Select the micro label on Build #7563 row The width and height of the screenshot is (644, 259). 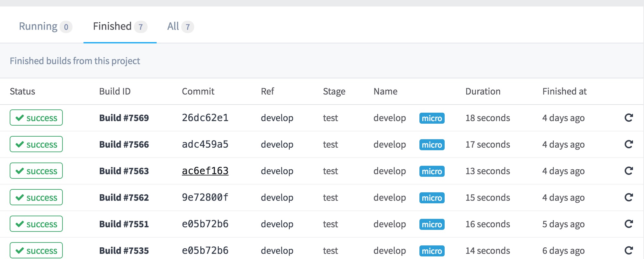(x=432, y=171)
